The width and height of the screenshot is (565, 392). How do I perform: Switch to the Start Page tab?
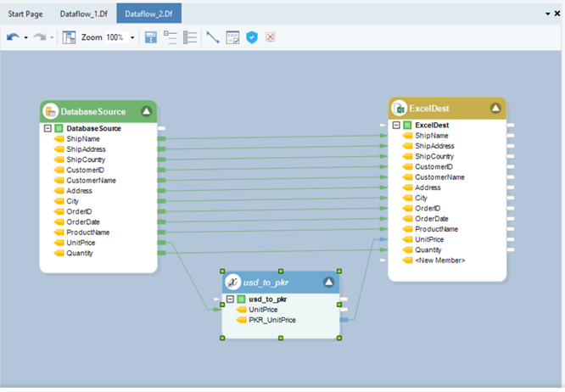[x=25, y=14]
